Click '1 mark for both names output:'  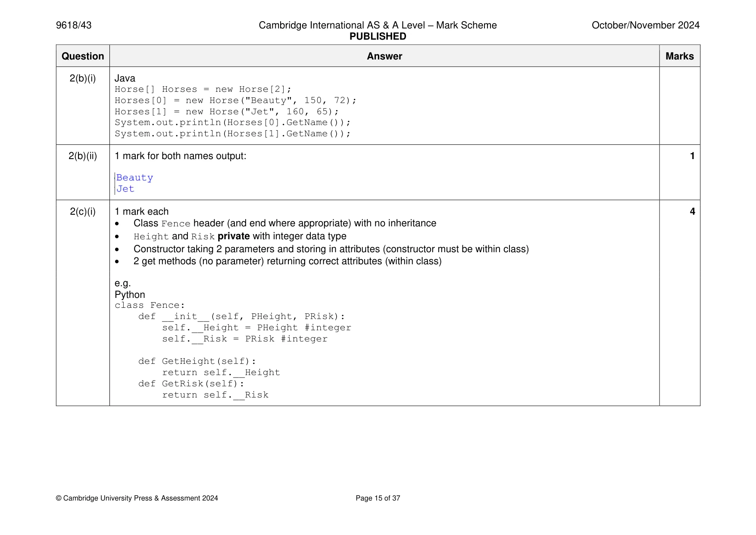pos(181,156)
